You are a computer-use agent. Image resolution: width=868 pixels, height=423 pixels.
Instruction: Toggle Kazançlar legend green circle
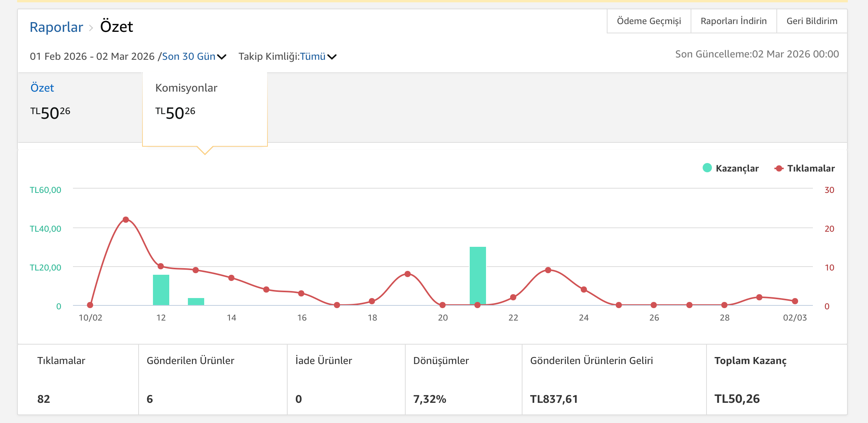[x=707, y=168]
